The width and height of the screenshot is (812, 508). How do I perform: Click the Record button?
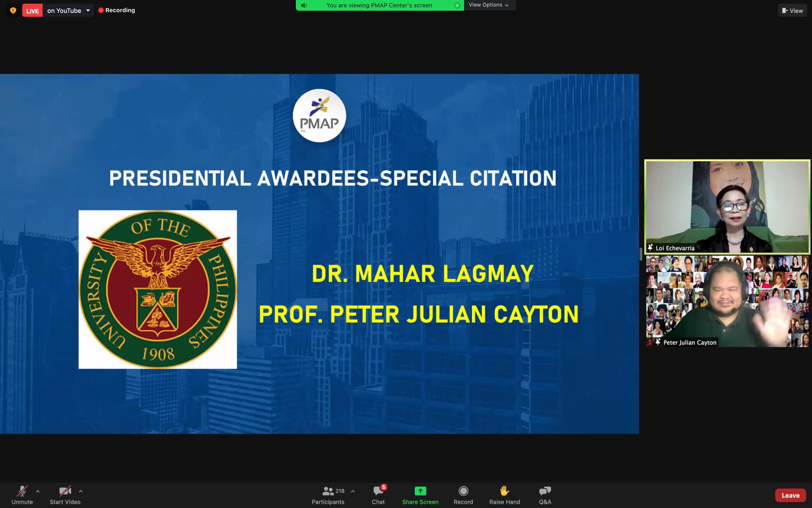click(463, 495)
